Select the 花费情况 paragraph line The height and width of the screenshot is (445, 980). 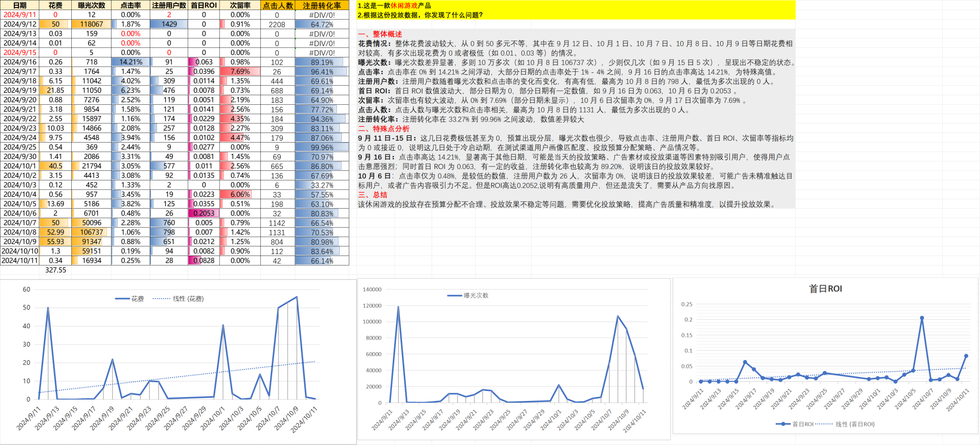coord(575,48)
